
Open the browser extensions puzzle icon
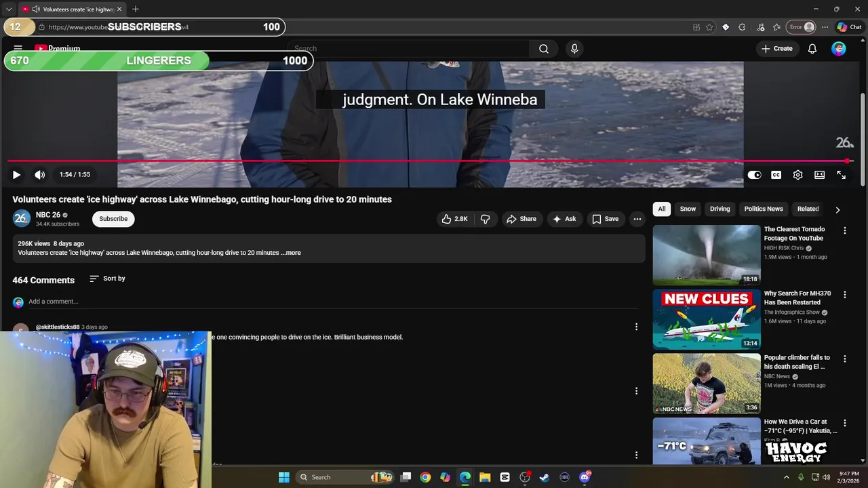742,27
